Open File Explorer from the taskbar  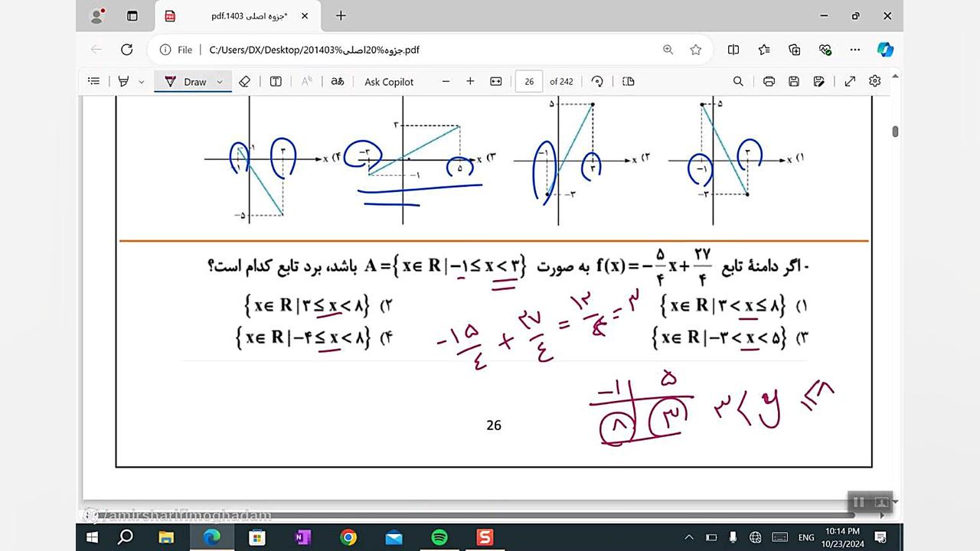(x=166, y=537)
